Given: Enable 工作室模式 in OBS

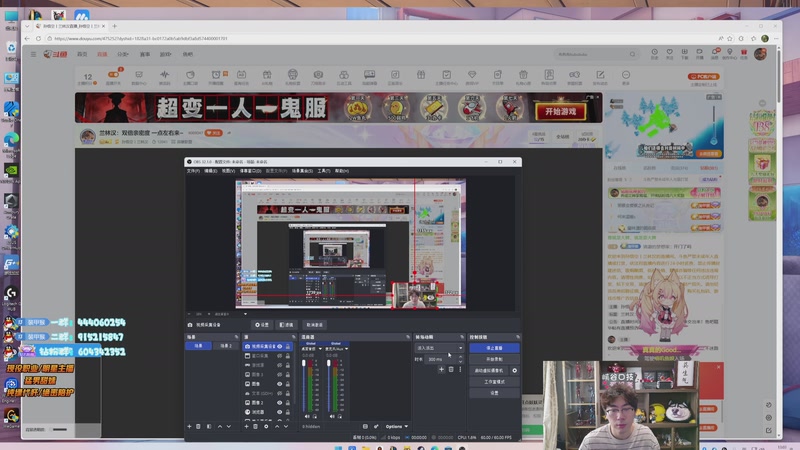Looking at the screenshot, I should point(494,382).
